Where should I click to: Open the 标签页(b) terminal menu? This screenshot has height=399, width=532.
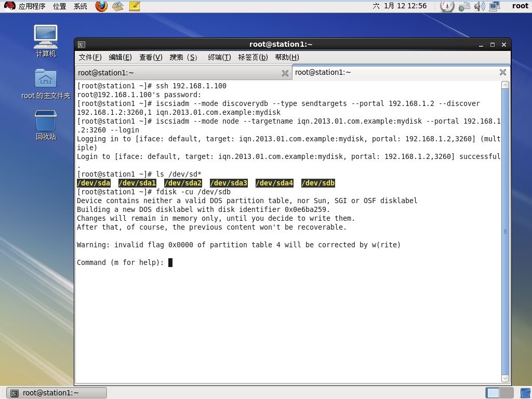click(253, 57)
